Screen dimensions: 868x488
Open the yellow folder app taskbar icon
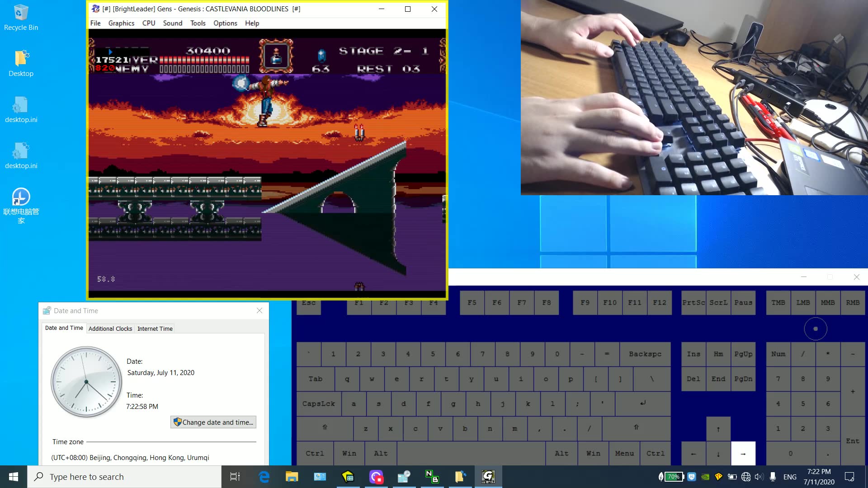pos(460,477)
